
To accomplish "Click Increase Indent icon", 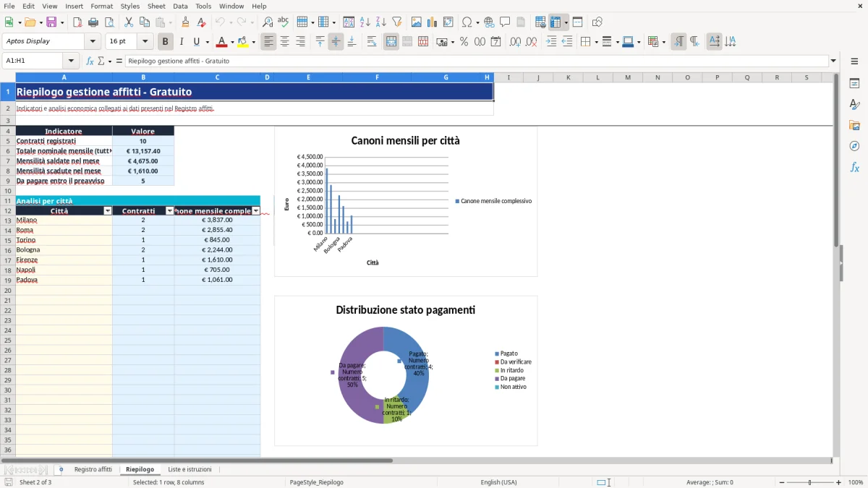I will tap(551, 42).
